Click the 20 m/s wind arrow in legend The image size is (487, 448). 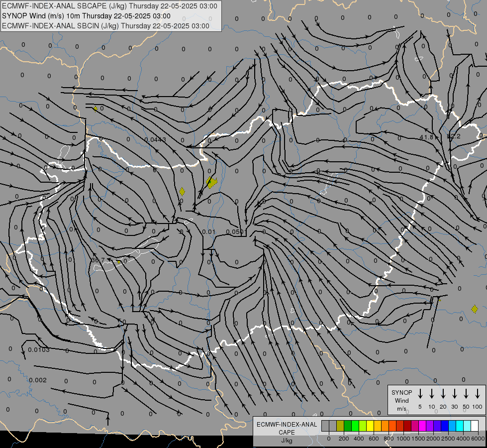443,394
